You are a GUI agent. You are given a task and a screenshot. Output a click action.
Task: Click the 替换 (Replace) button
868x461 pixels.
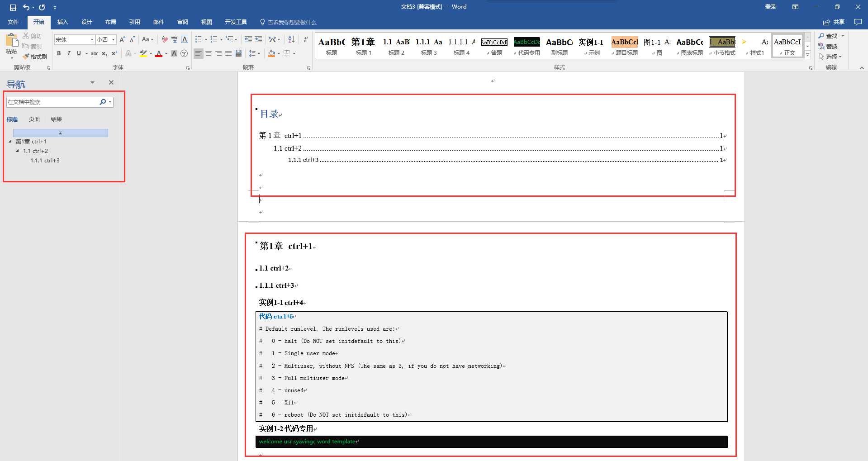[x=828, y=46]
